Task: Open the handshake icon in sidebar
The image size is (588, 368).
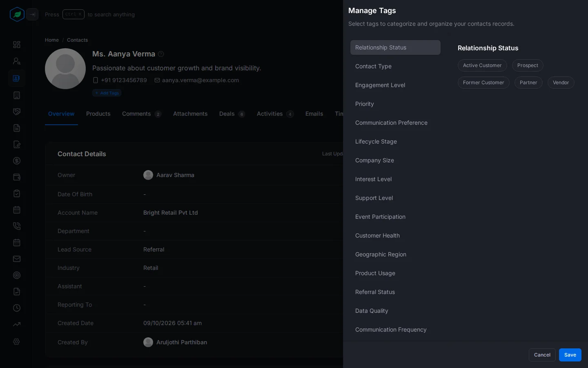Action: 17,112
